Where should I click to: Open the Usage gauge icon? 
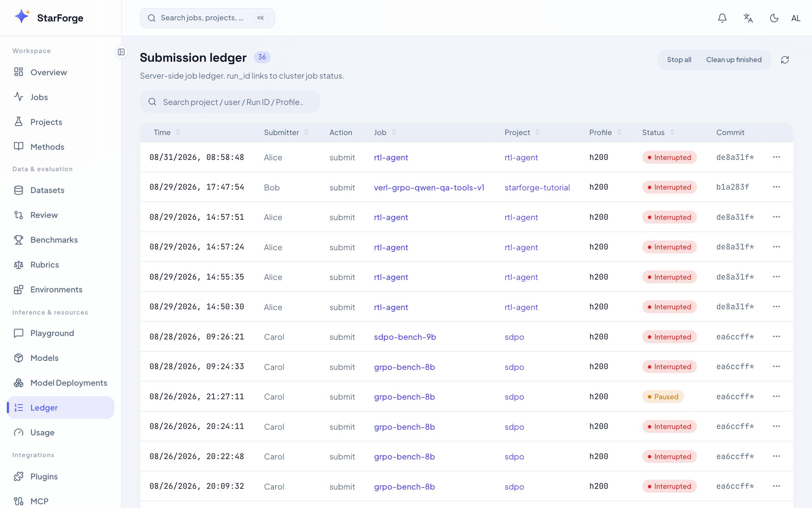(18, 432)
